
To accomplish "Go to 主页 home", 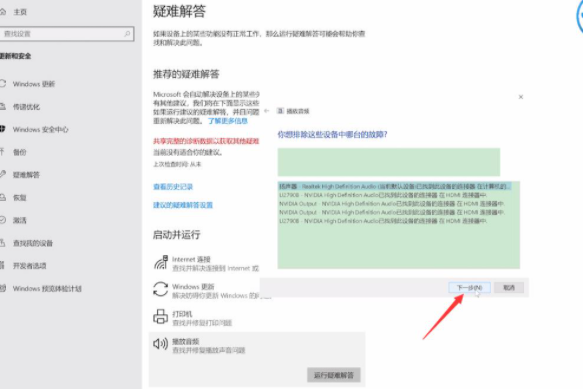I will 20,12.
